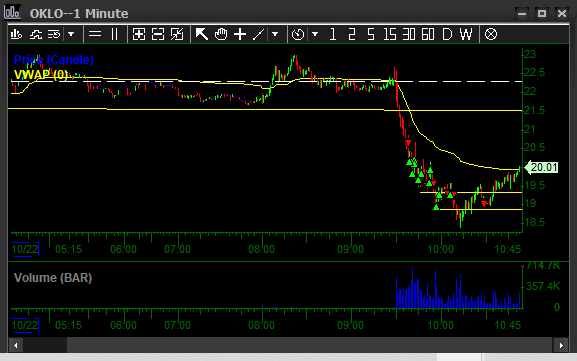Select the arrow pointer tool

tap(202, 34)
